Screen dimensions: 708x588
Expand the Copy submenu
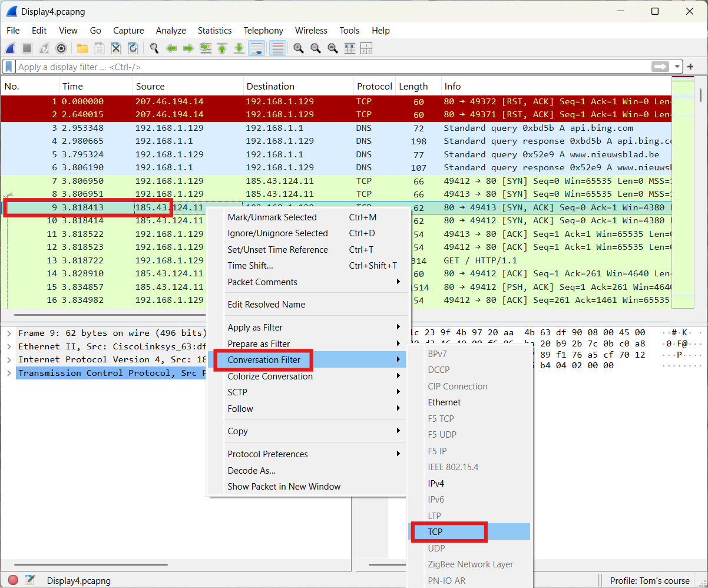coord(306,431)
